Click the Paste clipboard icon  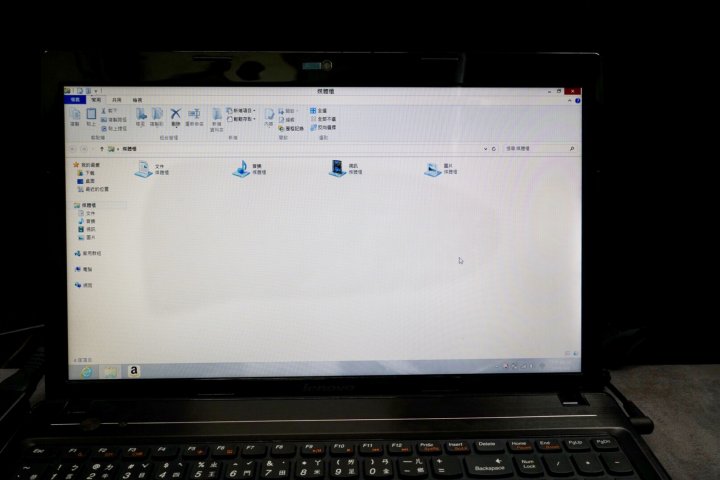[91, 117]
